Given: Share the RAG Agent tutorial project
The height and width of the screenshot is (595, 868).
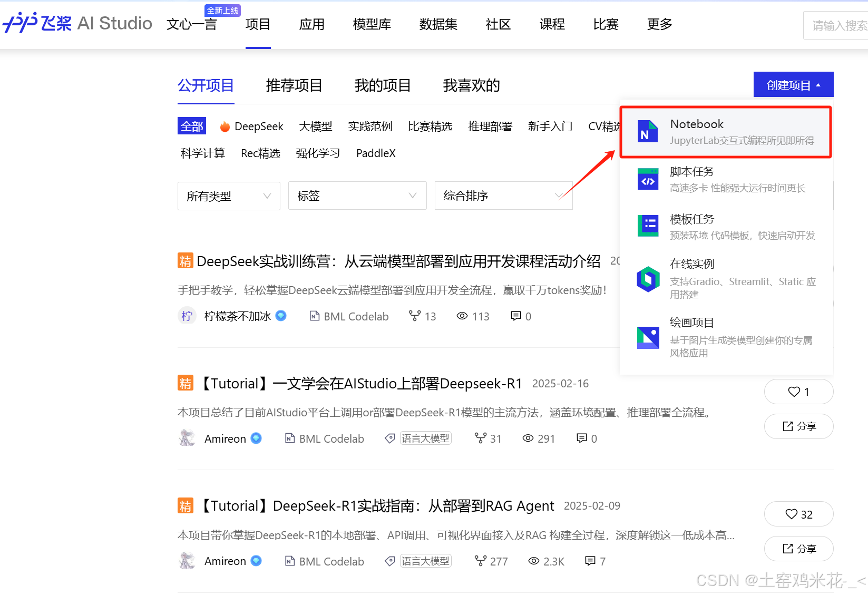Looking at the screenshot, I should pos(798,549).
